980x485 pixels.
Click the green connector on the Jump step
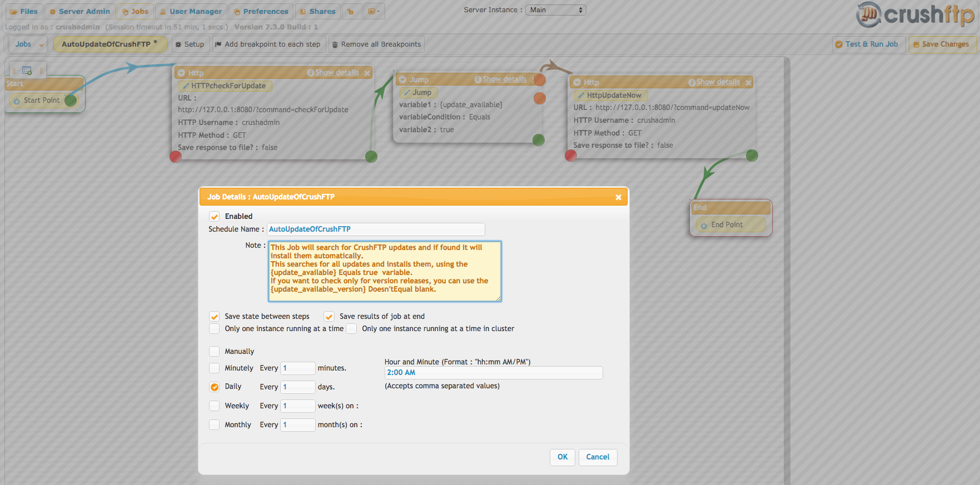(539, 139)
